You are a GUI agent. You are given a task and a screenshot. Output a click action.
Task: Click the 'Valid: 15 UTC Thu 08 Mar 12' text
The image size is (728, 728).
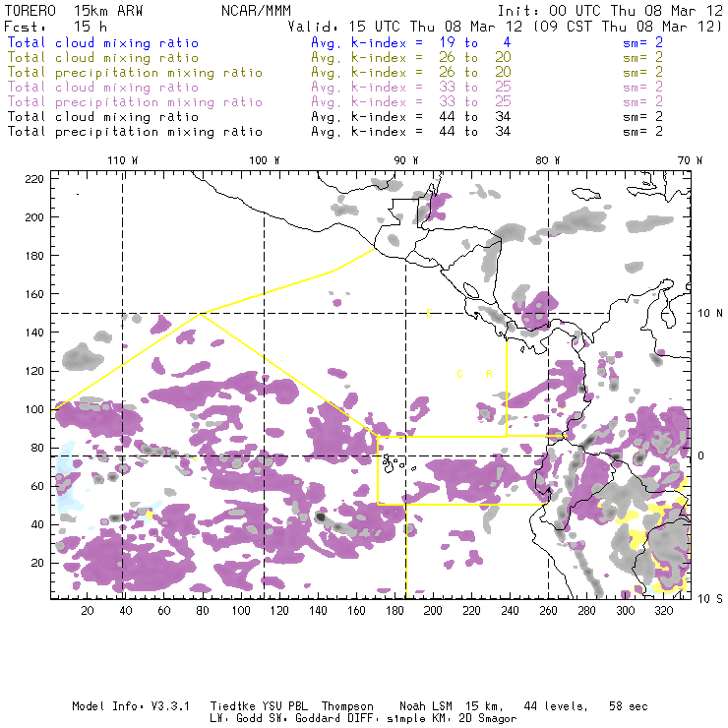pyautogui.click(x=407, y=27)
